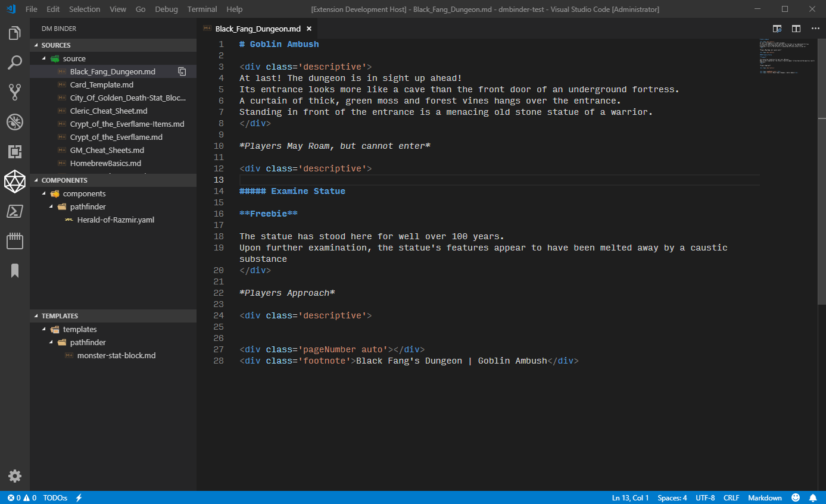This screenshot has width=826, height=504.
Task: Open the Debug view in activity bar
Action: 15,122
